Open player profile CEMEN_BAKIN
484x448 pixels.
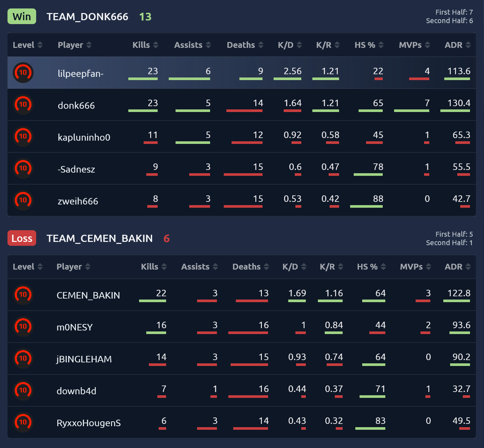click(x=88, y=295)
